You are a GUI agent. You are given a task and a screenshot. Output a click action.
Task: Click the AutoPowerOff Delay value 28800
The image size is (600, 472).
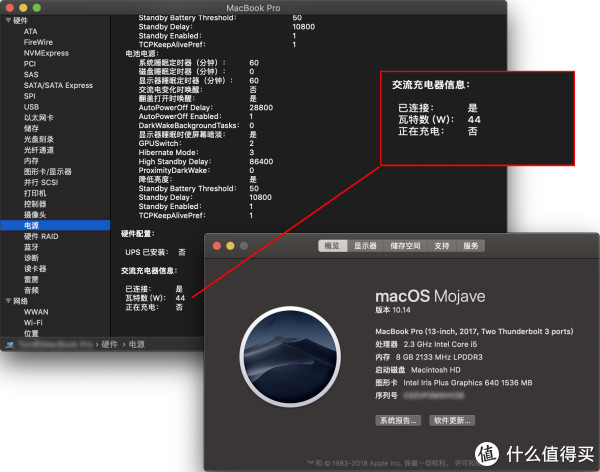click(261, 108)
